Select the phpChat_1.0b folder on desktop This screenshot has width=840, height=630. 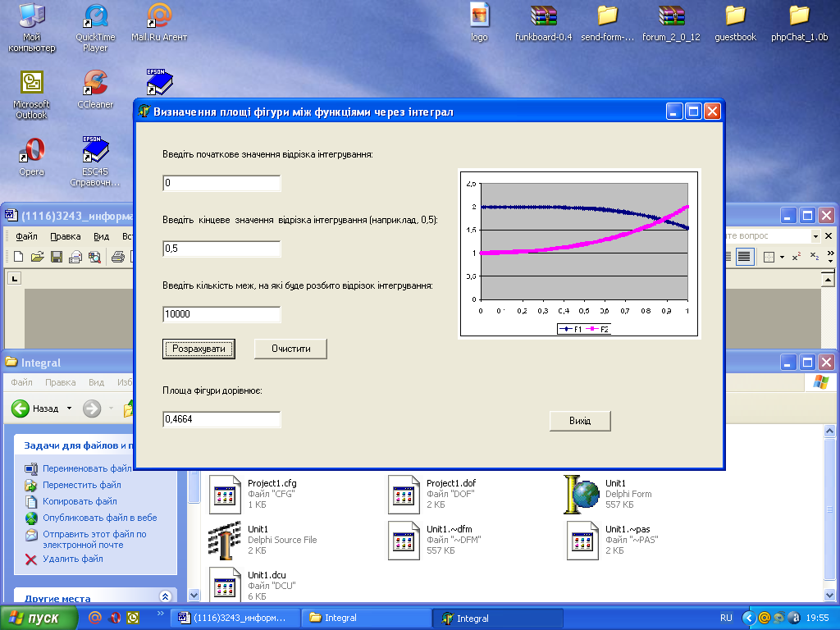point(799,22)
